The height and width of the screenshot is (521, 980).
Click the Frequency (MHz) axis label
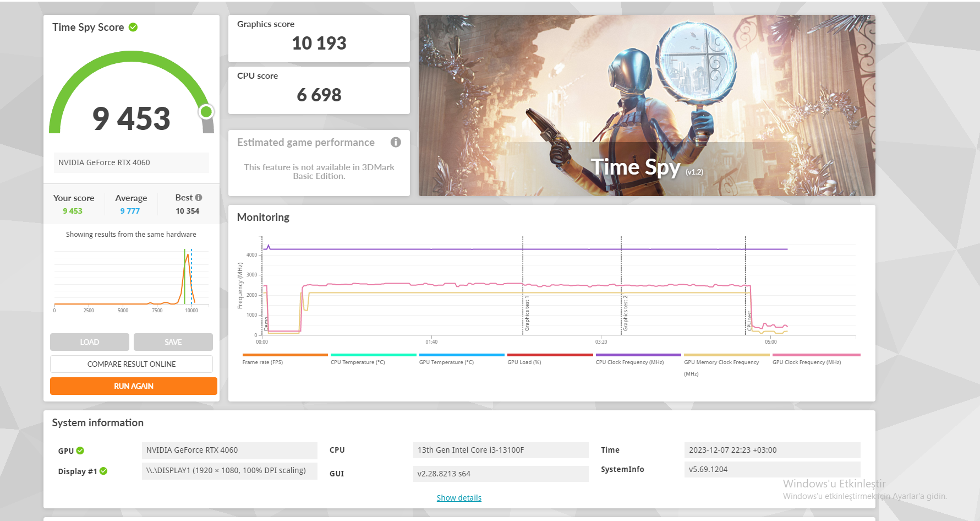(x=240, y=285)
